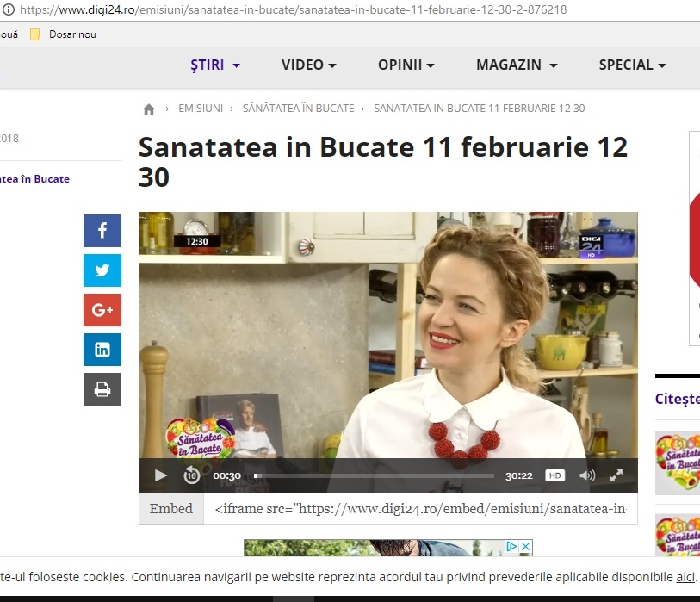Screen dimensions: 700x602
Task: Share the page on Twitter
Action: [102, 270]
